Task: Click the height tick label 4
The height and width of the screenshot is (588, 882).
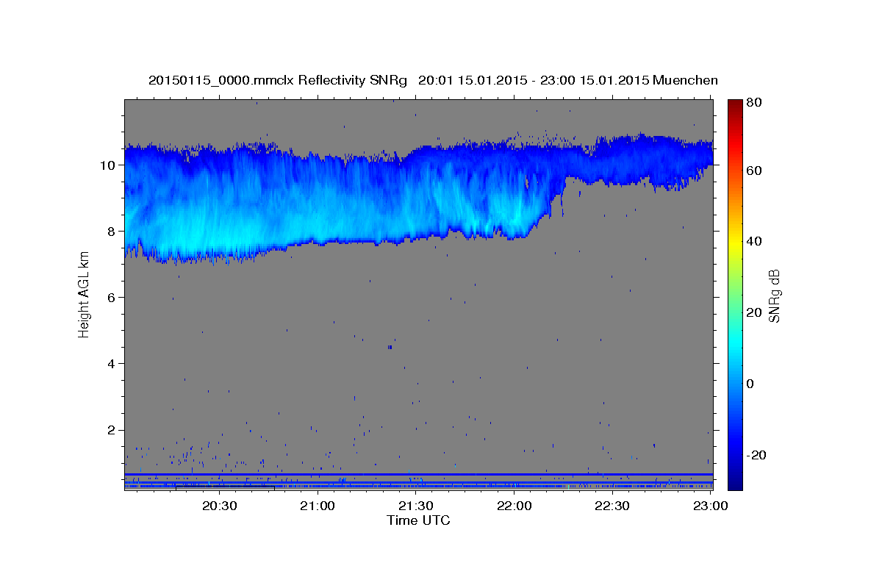Action: click(x=111, y=364)
